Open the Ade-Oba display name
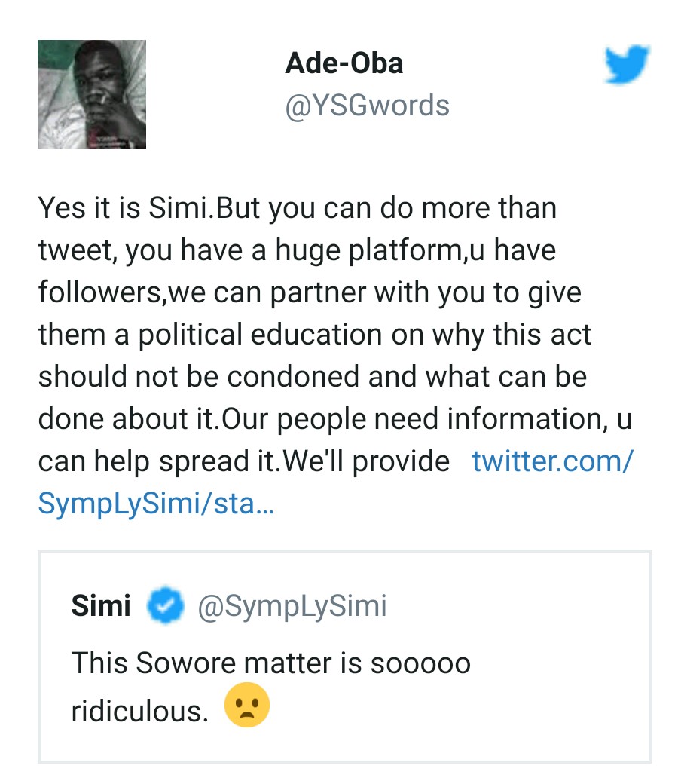Viewport: 678px width, 784px height. click(x=344, y=63)
